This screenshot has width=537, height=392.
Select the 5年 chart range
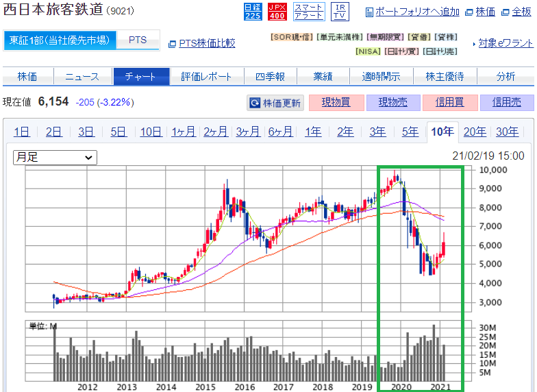pos(410,132)
